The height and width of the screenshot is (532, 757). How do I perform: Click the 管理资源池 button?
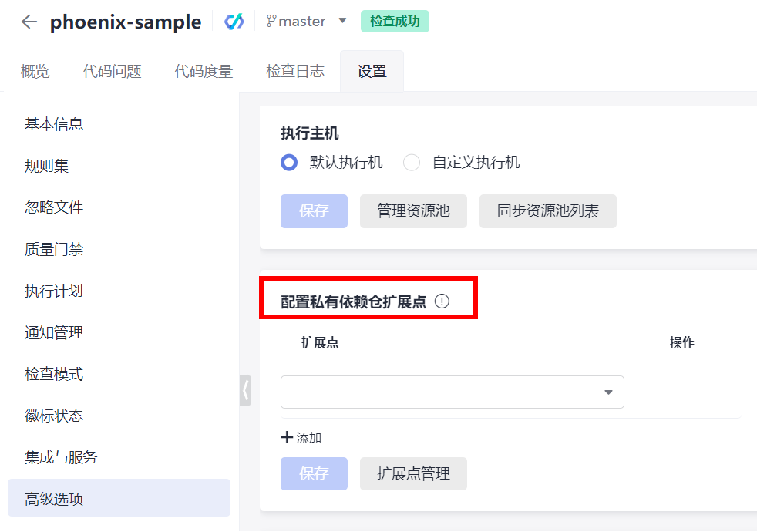(413, 211)
